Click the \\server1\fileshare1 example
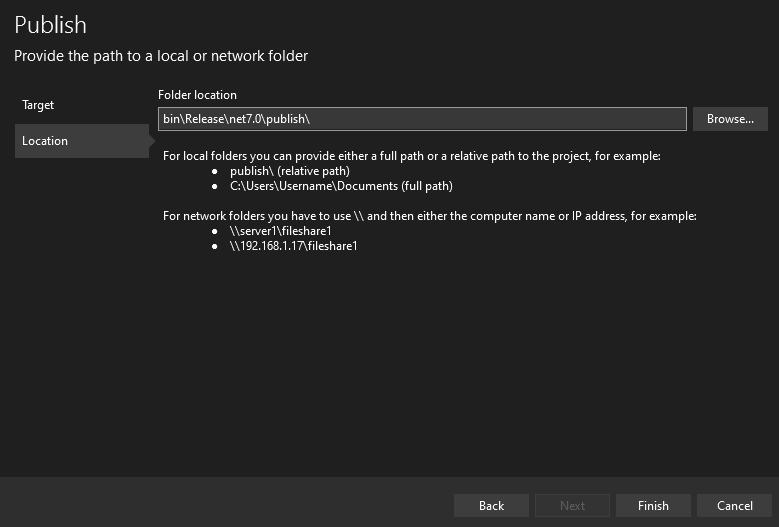 click(281, 231)
